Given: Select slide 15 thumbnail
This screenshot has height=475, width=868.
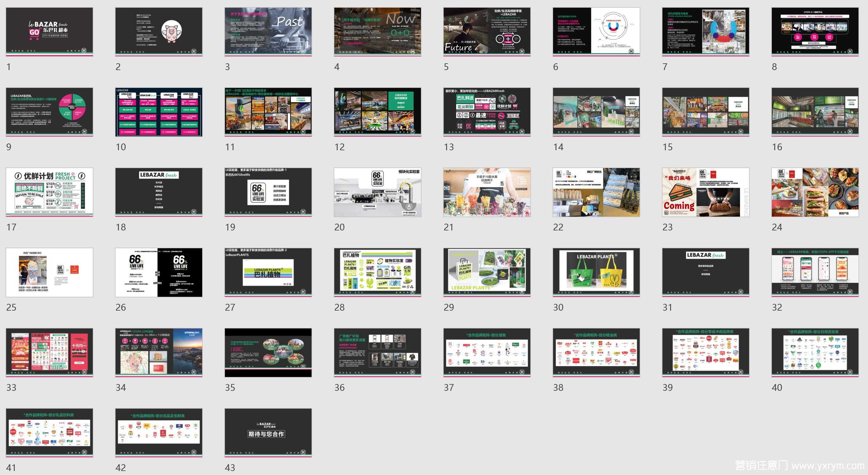Looking at the screenshot, I should point(705,112).
